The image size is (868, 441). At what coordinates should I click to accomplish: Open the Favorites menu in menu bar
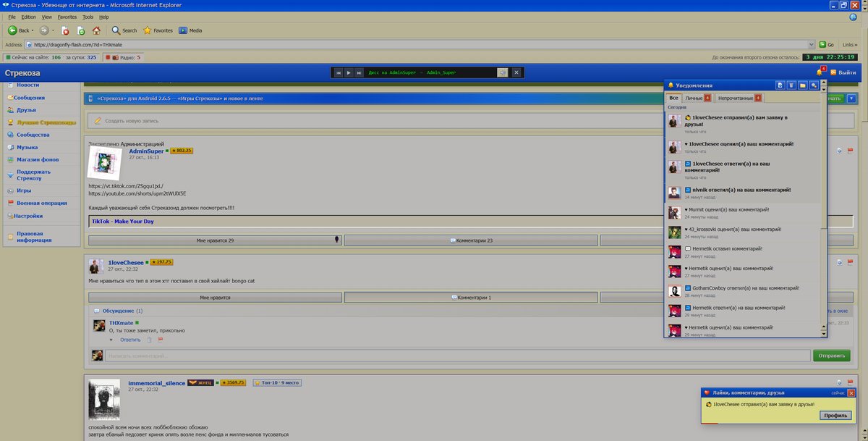point(67,17)
